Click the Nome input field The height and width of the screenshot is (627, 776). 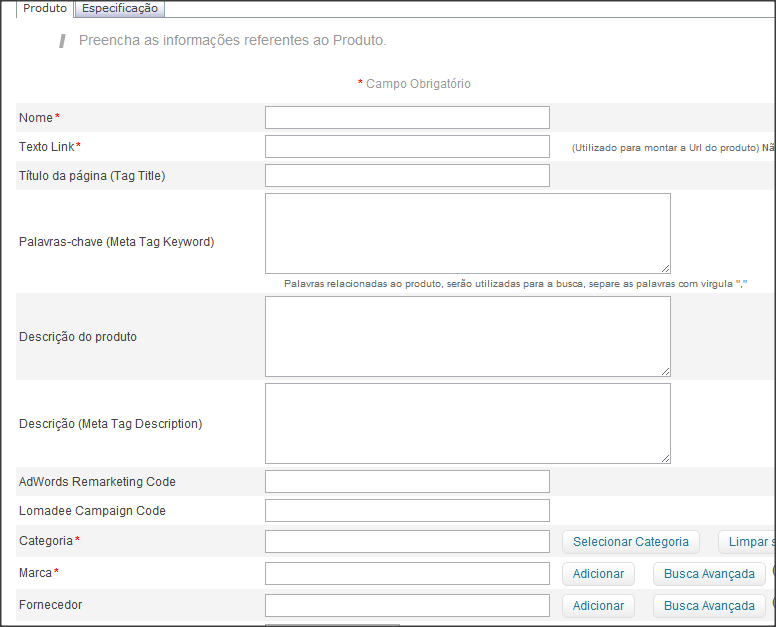pyautogui.click(x=407, y=118)
